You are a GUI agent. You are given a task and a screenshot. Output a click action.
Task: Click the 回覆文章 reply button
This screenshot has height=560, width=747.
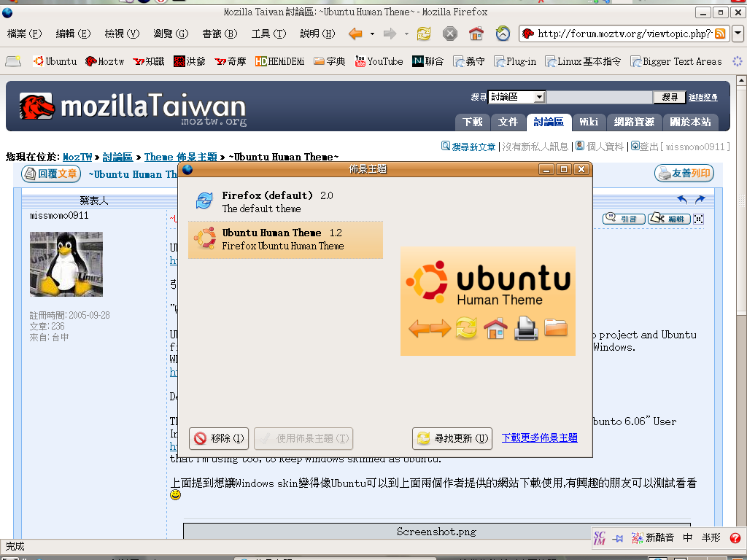51,174
